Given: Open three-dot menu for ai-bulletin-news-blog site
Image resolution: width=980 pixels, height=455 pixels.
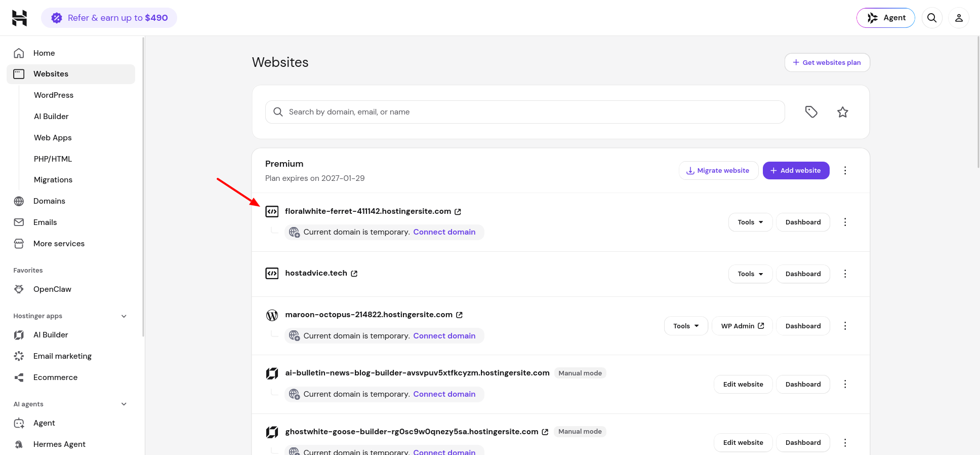Looking at the screenshot, I should pos(845,384).
